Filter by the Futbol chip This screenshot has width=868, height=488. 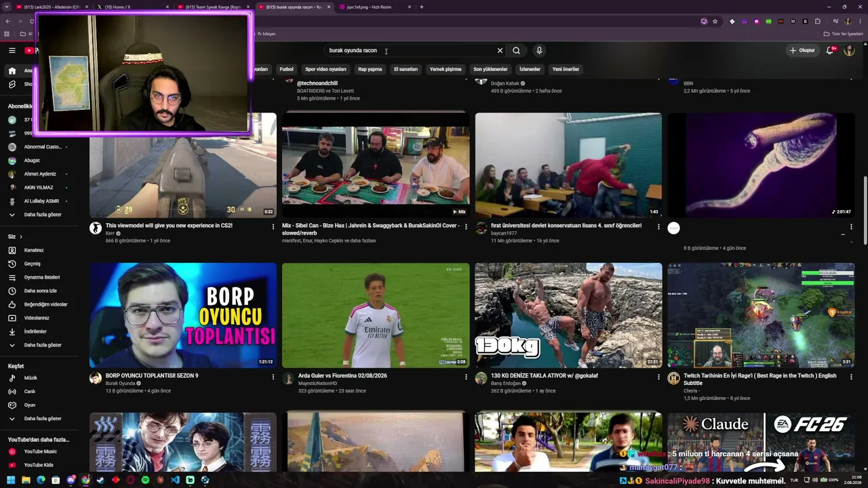(287, 69)
